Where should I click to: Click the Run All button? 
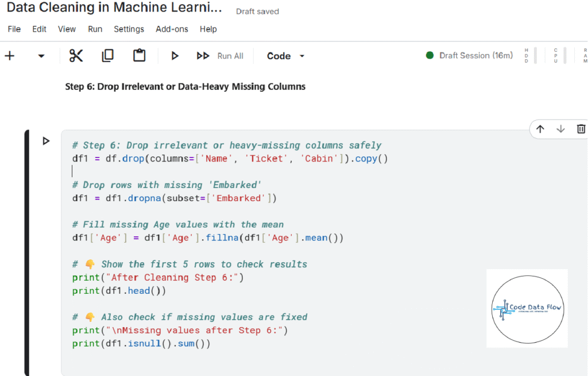(x=220, y=56)
